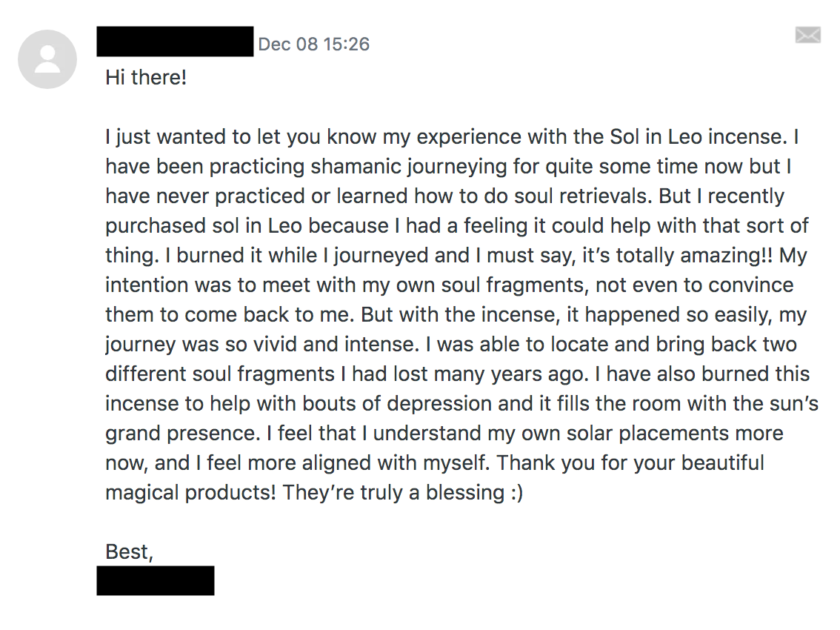Click the phrase "Thank you for your beautiful"

630,462
